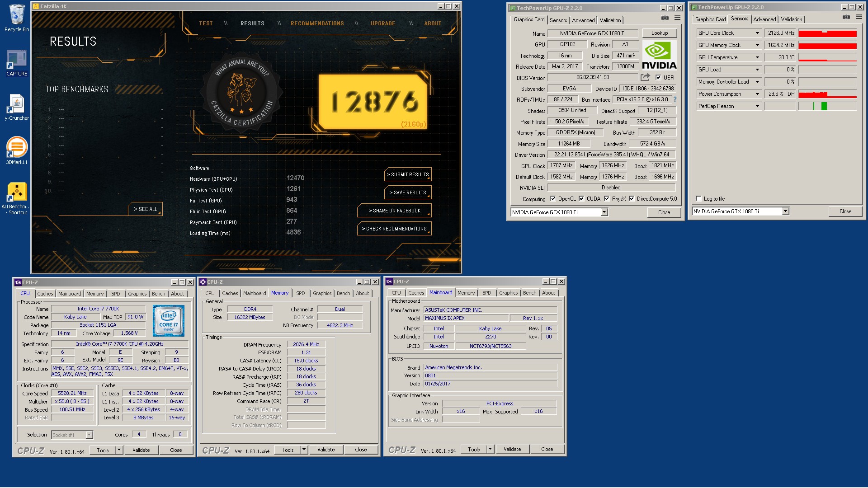Expand GPU Temperature sensor dropdown
The height and width of the screenshot is (488, 868).
pos(757,57)
